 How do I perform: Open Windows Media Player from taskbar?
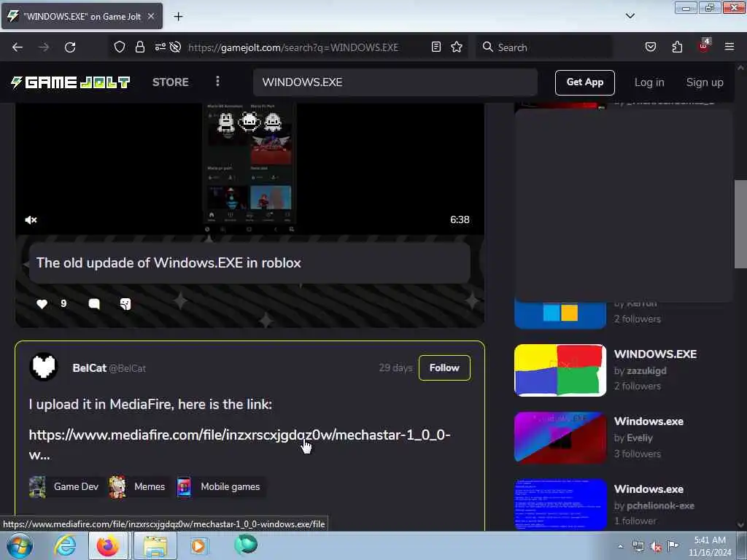click(198, 545)
